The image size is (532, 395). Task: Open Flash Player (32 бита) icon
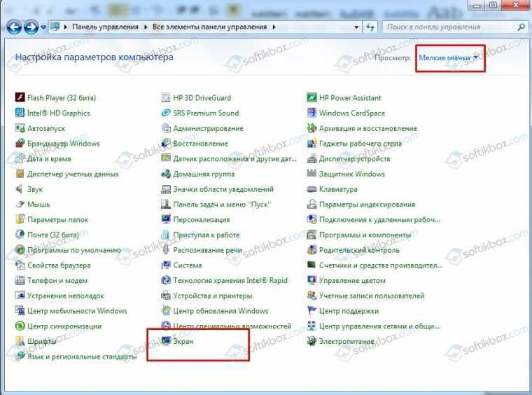pyautogui.click(x=20, y=98)
